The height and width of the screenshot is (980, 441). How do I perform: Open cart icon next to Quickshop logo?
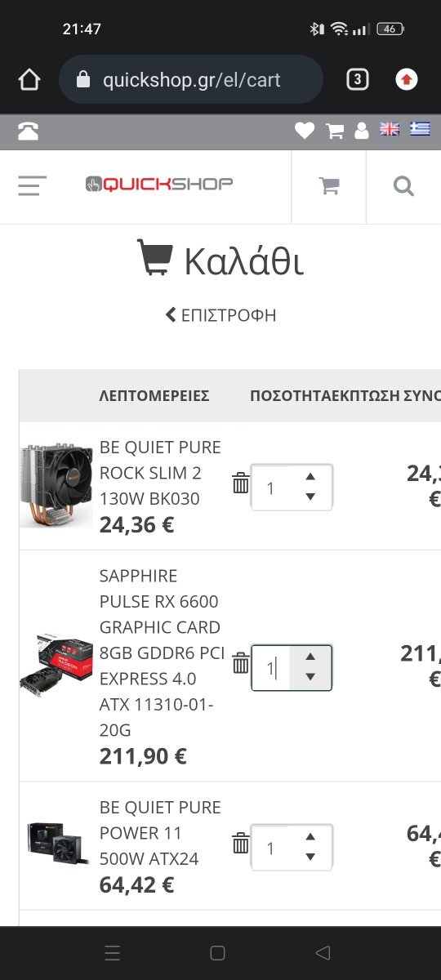[x=329, y=186]
